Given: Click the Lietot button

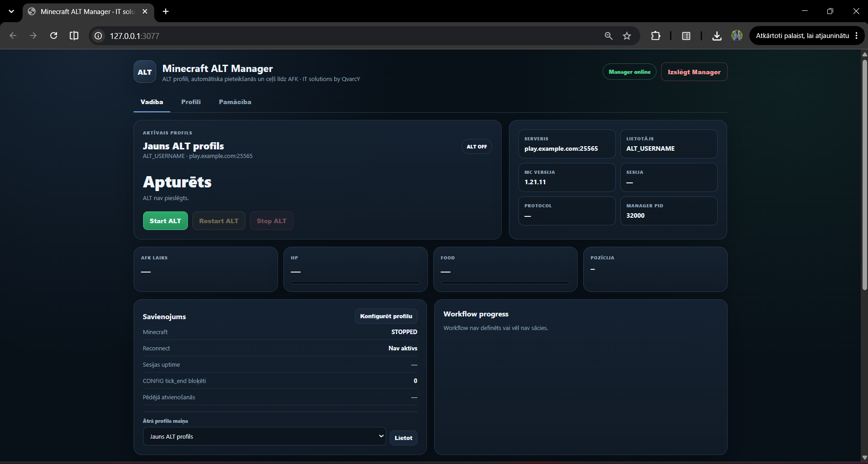Looking at the screenshot, I should [x=403, y=438].
